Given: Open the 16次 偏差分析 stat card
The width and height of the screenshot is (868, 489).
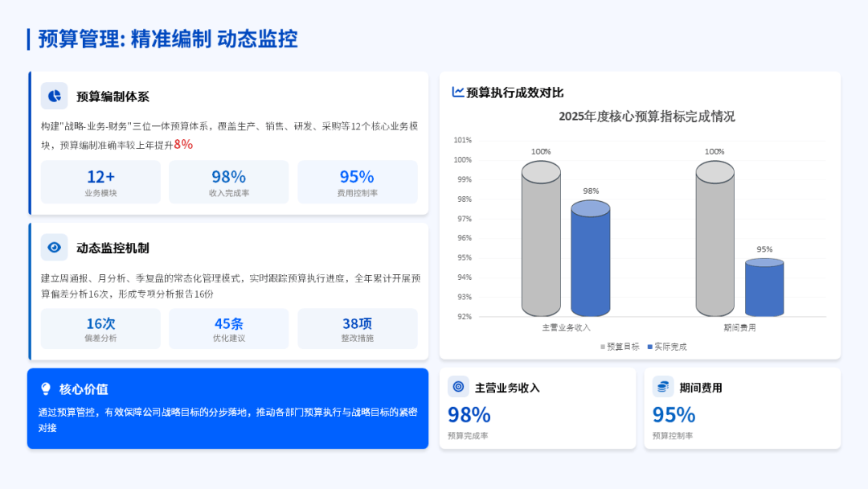Looking at the screenshot, I should pyautogui.click(x=100, y=328).
